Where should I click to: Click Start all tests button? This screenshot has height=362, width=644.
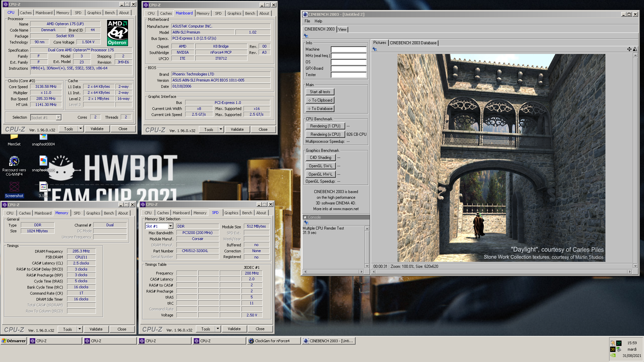click(x=320, y=92)
